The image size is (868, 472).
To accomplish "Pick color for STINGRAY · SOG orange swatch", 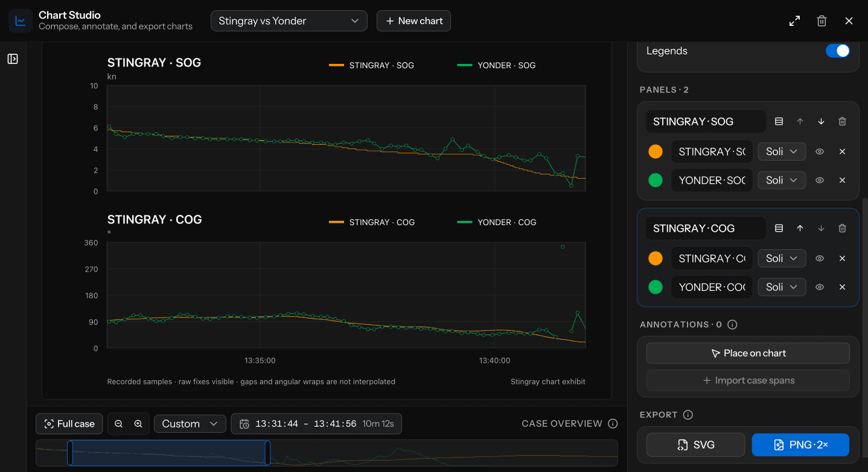I will (x=656, y=151).
